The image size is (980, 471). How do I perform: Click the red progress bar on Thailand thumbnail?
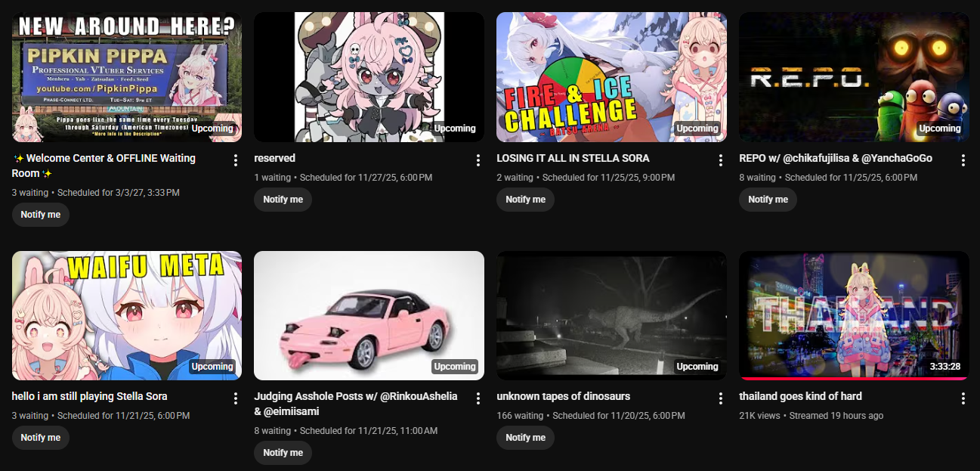[854, 379]
